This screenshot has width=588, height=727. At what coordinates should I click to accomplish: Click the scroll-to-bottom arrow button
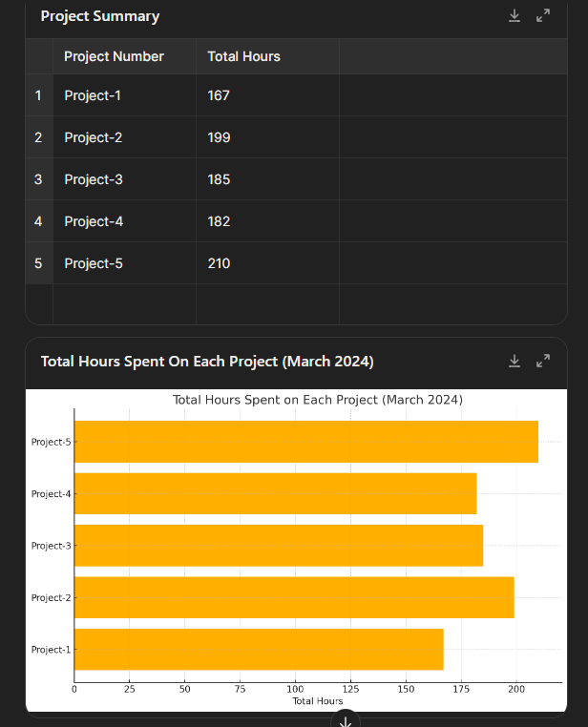(x=345, y=719)
